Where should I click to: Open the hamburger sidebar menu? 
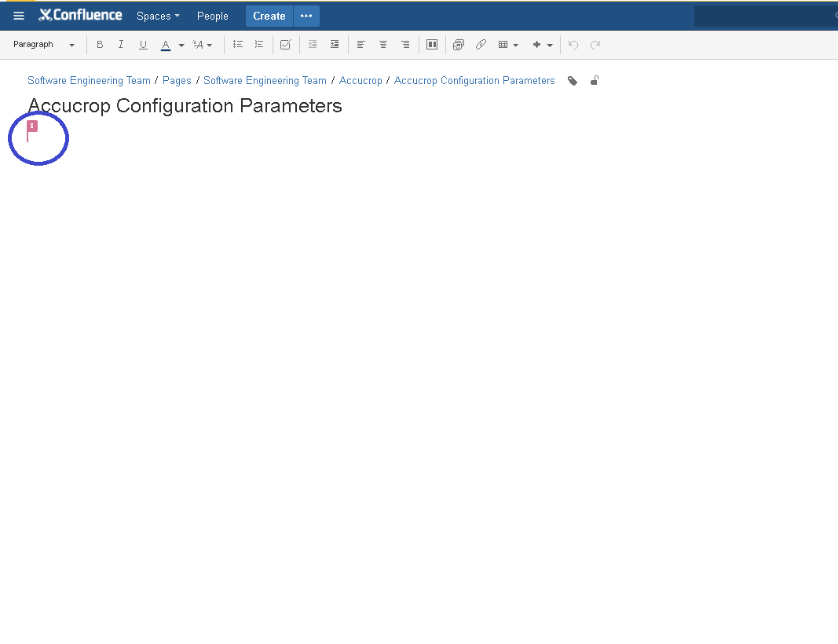pyautogui.click(x=19, y=16)
